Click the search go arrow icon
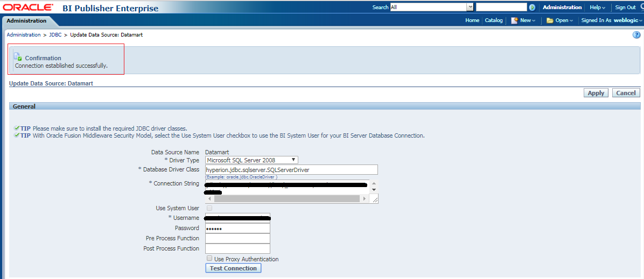644x279 pixels. click(533, 8)
